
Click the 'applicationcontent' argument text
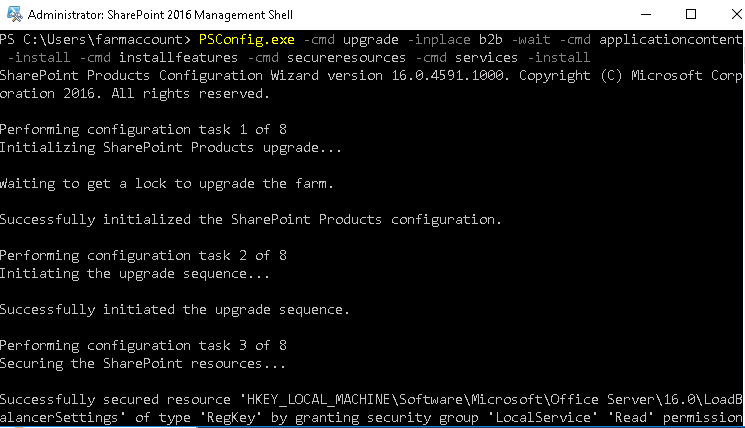[670, 39]
